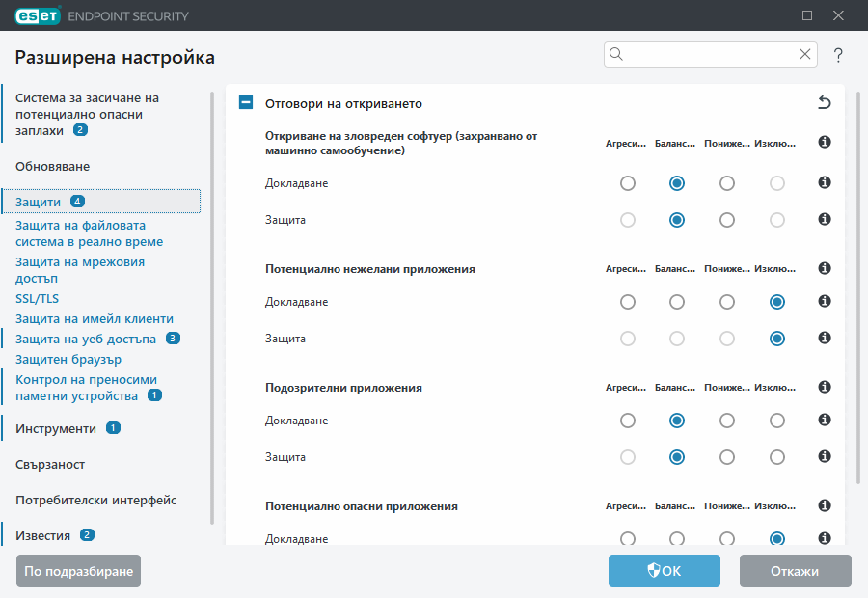Viewport: 868px width, 598px height.
Task: Click info icon beside Потенциално нежелани приложения
Action: [x=825, y=268]
